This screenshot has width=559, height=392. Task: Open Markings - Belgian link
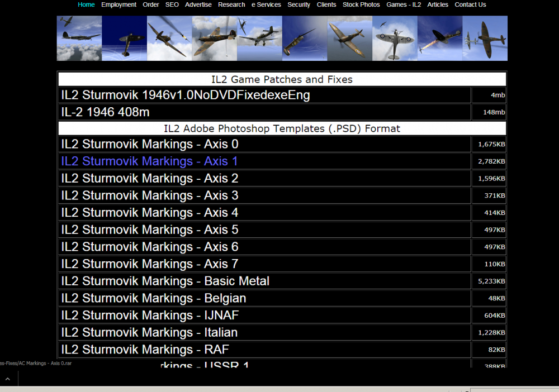154,298
